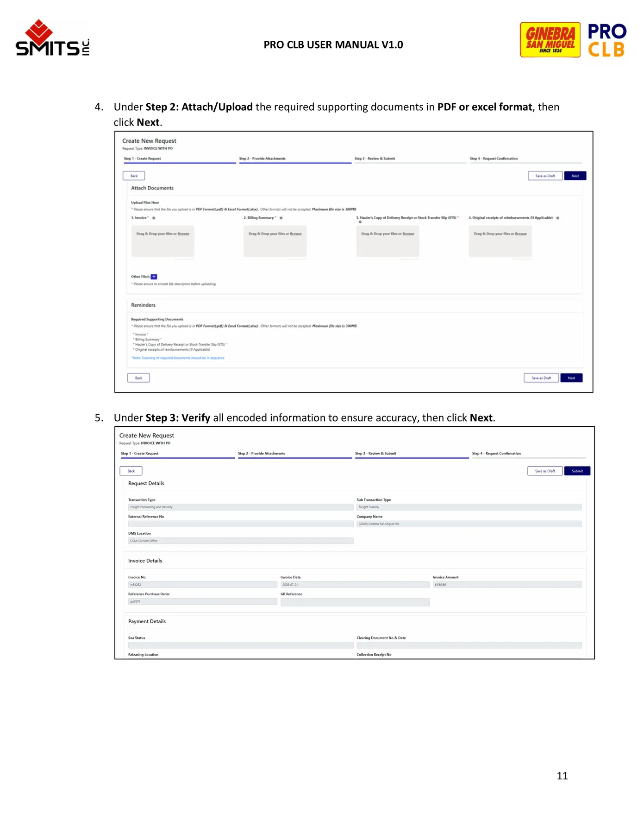Click Browse link in Invoice drop zone
This screenshot has height=834, width=644.
tap(183, 234)
